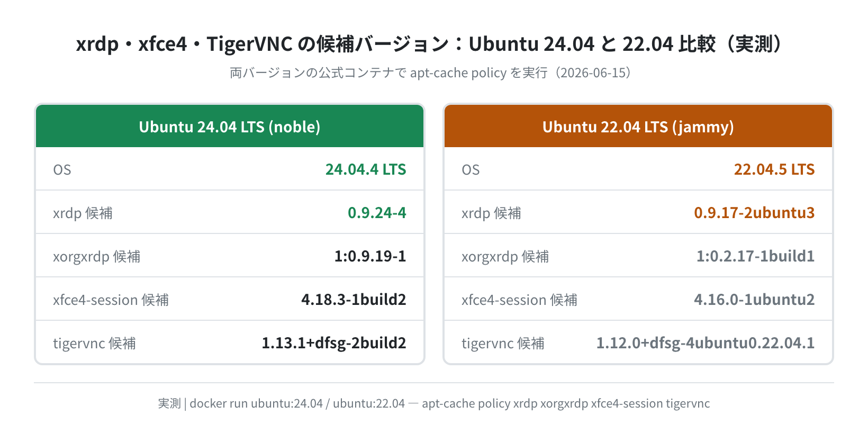The width and height of the screenshot is (868, 433).
Task: Click the xorgxrdp 候補 label in noble card
Action: point(96,257)
